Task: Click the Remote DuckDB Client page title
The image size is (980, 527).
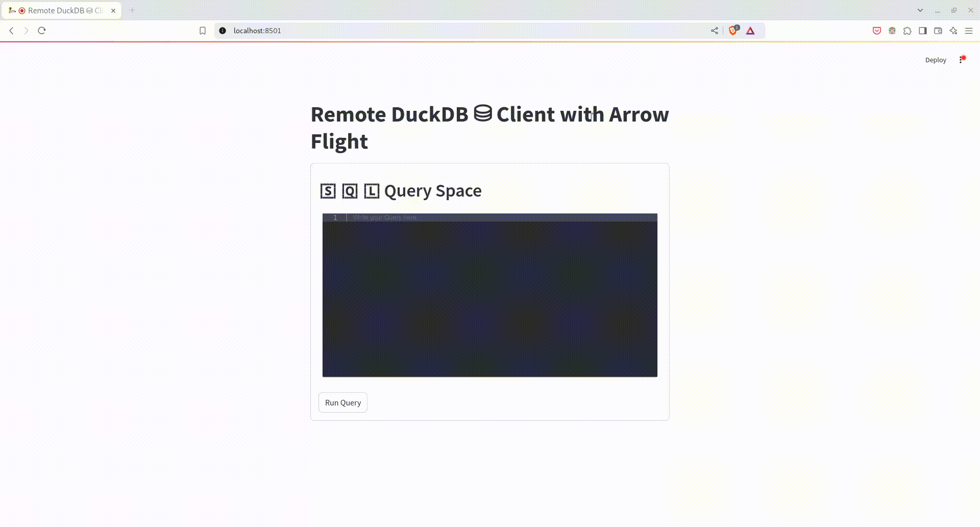Action: click(x=490, y=128)
